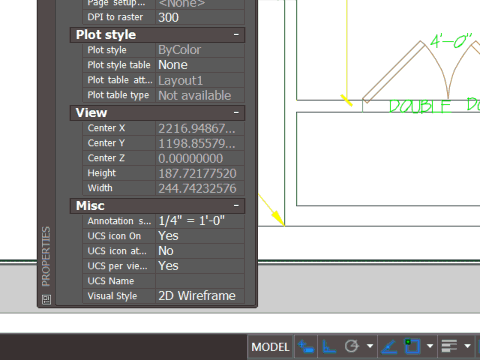Viewport: 480px width, 360px height.
Task: Open the Lineweight settings dropdown
Action: 467,347
